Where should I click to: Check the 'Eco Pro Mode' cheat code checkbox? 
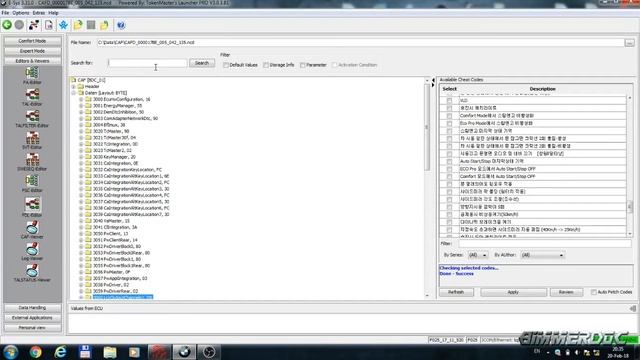click(x=449, y=123)
